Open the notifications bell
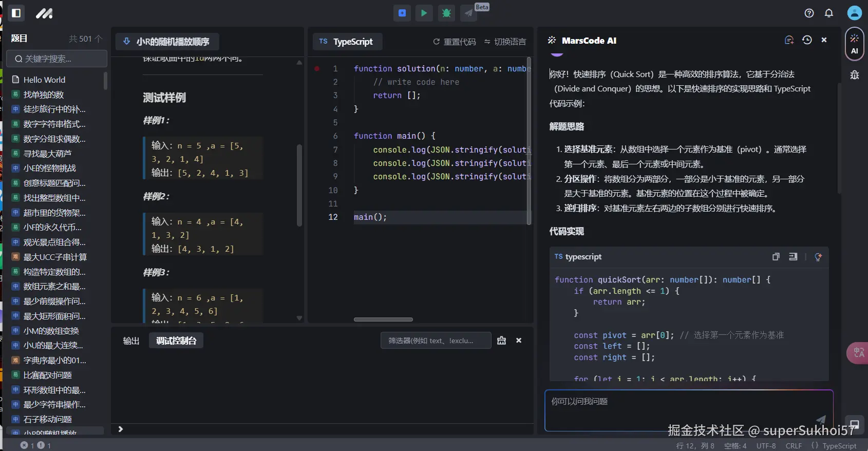 pyautogui.click(x=828, y=13)
